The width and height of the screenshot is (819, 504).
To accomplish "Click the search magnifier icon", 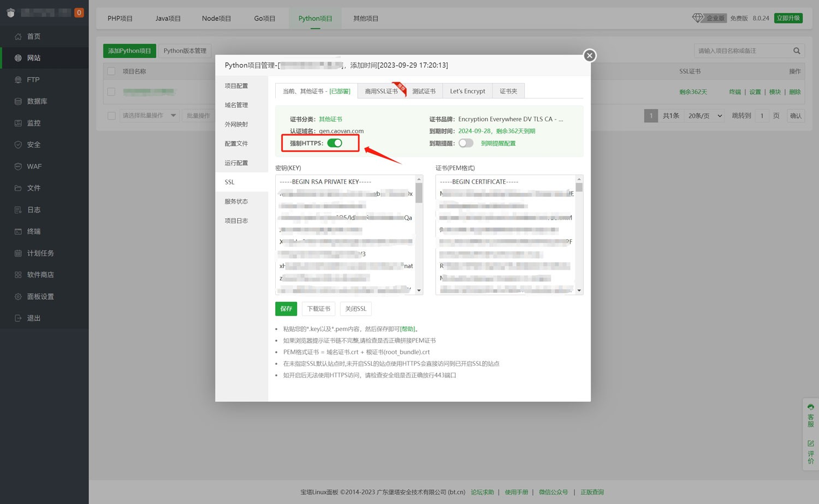I will [x=797, y=51].
